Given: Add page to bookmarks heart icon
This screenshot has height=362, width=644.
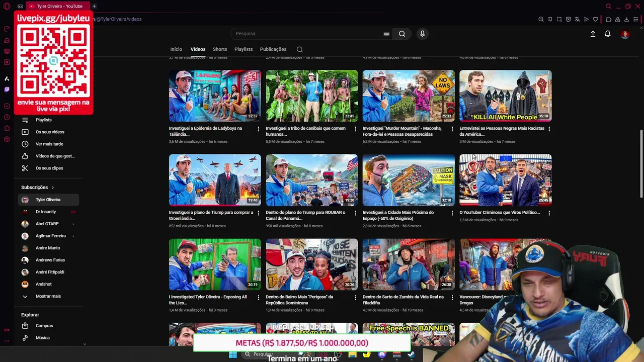Looking at the screenshot, I should pyautogui.click(x=595, y=19).
